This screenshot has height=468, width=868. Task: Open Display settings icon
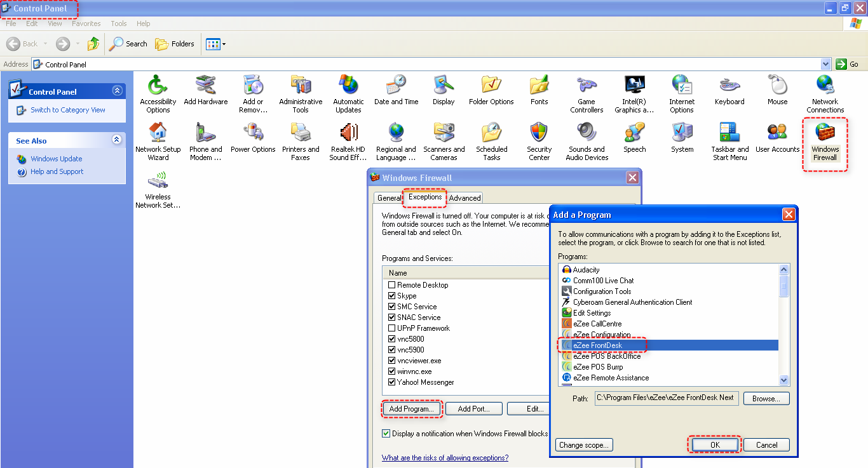(x=444, y=85)
